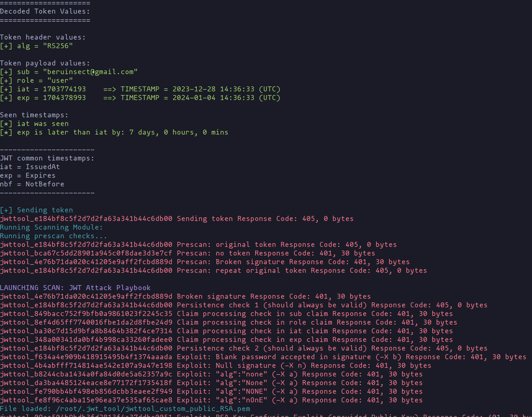The image size is (532, 417).
Task: Click the "RS256" alg header value
Action: coord(58,46)
